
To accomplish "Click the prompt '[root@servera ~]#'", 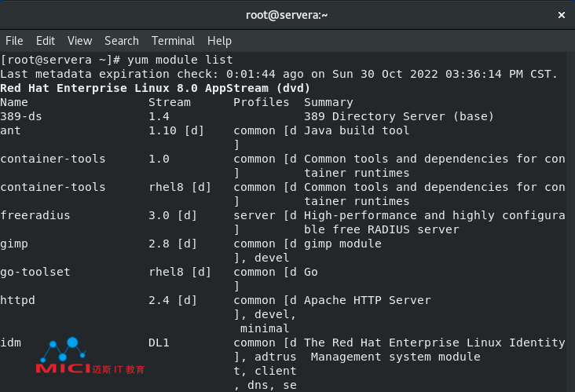I will (60, 60).
